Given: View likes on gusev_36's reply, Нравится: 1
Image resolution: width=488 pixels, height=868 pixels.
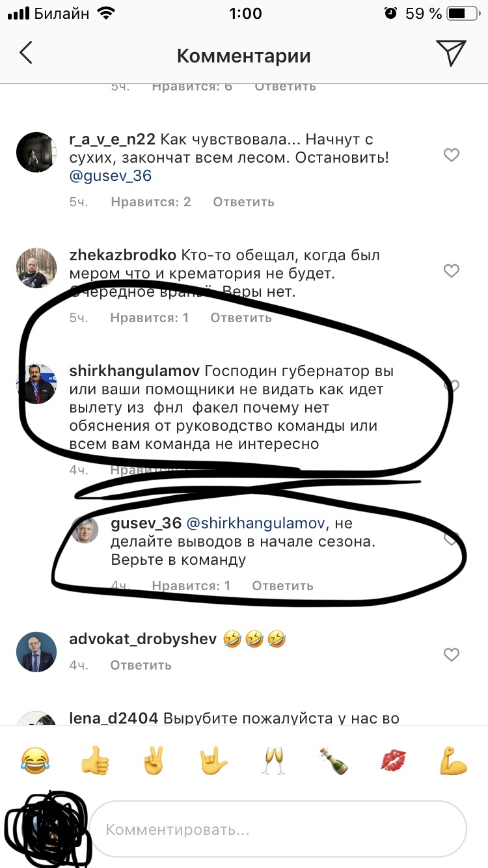Looking at the screenshot, I should (x=191, y=586).
